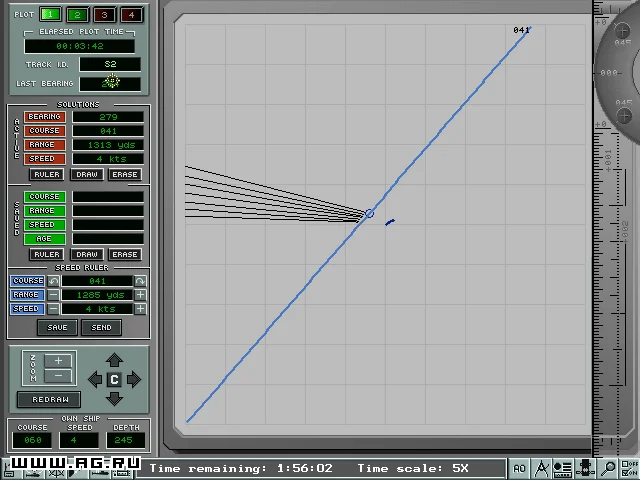Select plot number 4 button
The height and width of the screenshot is (480, 640).
[131, 15]
